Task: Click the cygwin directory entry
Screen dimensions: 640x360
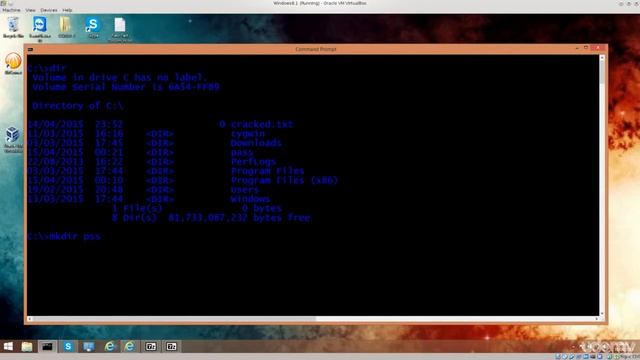Action: (x=248, y=133)
